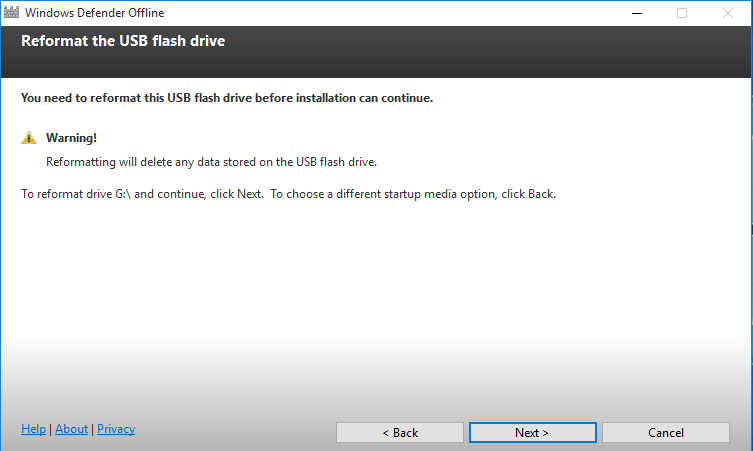Click the Reformat the USB flash drive heading
This screenshot has height=451, width=753.
tap(123, 41)
